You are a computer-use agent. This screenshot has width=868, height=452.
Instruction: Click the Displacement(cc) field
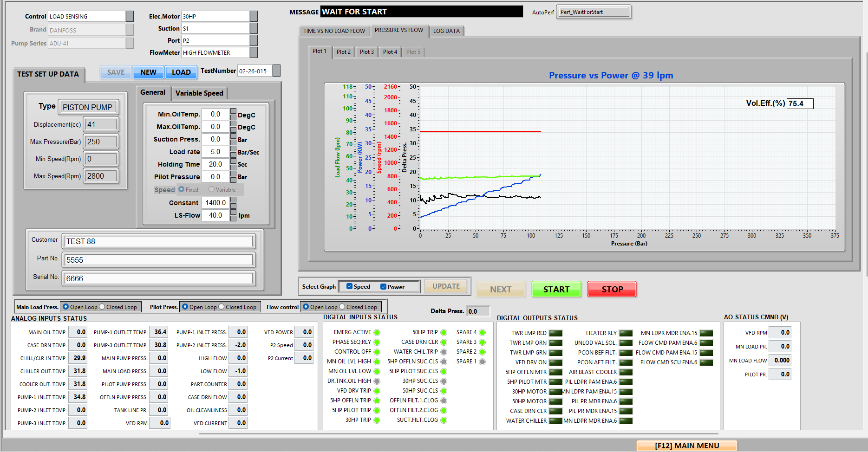click(101, 124)
